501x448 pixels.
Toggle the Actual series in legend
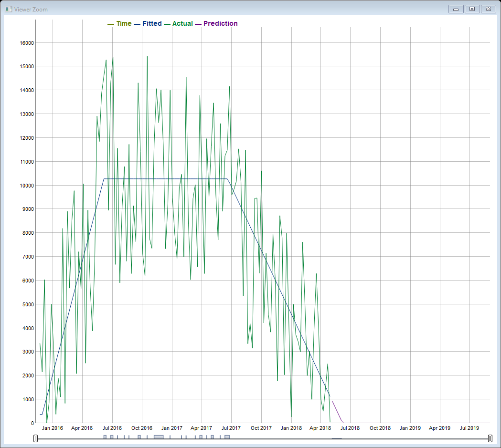tap(178, 23)
